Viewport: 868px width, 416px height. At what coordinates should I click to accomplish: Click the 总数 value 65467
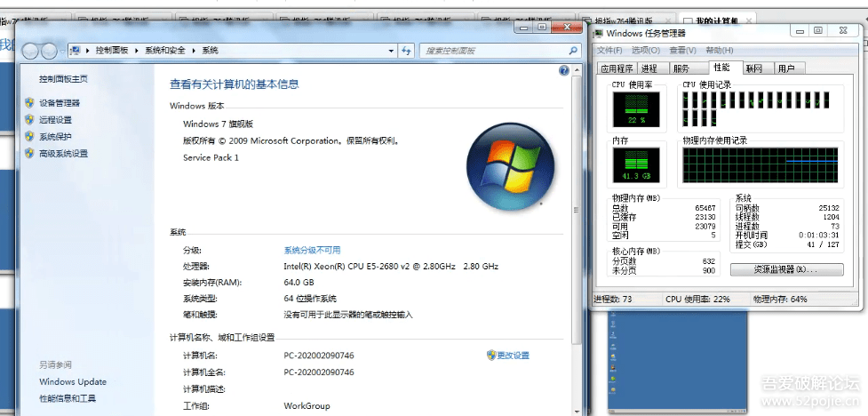[x=705, y=208]
